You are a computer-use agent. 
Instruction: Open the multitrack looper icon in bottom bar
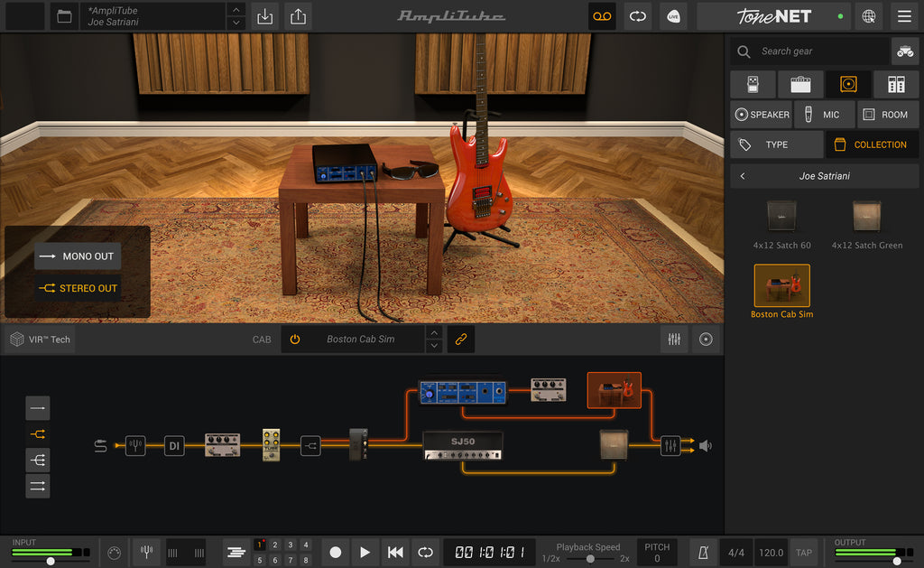click(x=236, y=552)
